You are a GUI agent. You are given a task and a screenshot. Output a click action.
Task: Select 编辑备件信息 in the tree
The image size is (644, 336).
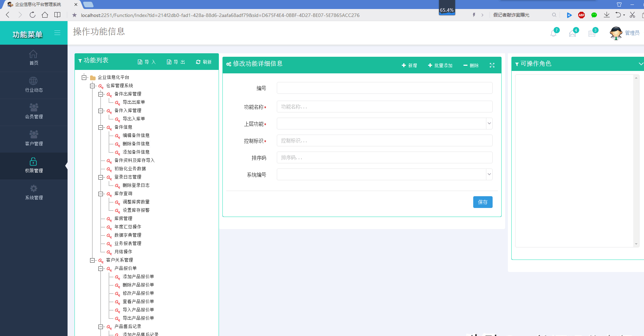136,135
